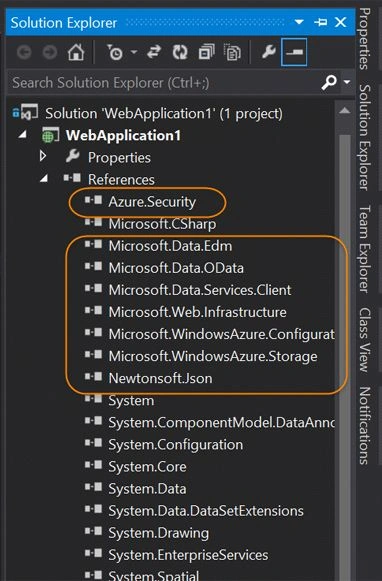382x581 pixels.
Task: Click the reference icon beside System.Core
Action: point(93,465)
